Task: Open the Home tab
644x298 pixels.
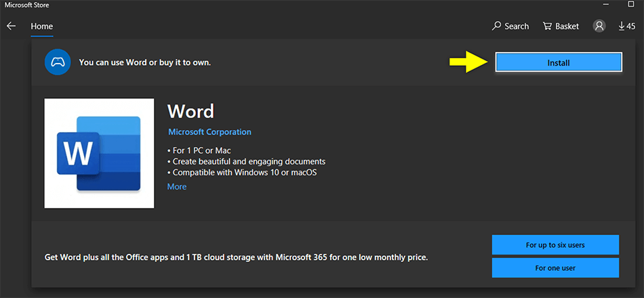Action: tap(41, 26)
